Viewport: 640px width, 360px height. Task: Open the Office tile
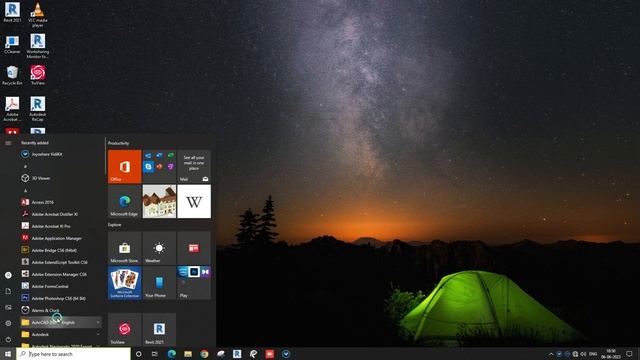pos(124,166)
